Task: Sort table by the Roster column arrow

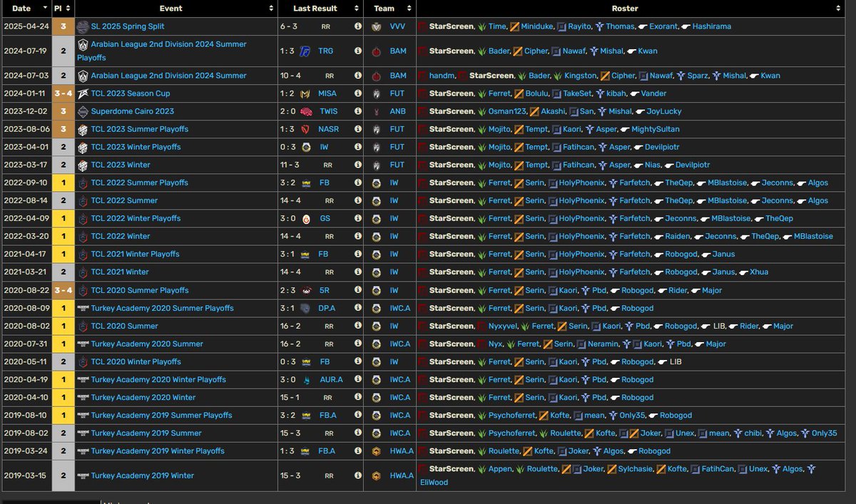Action: pos(837,9)
